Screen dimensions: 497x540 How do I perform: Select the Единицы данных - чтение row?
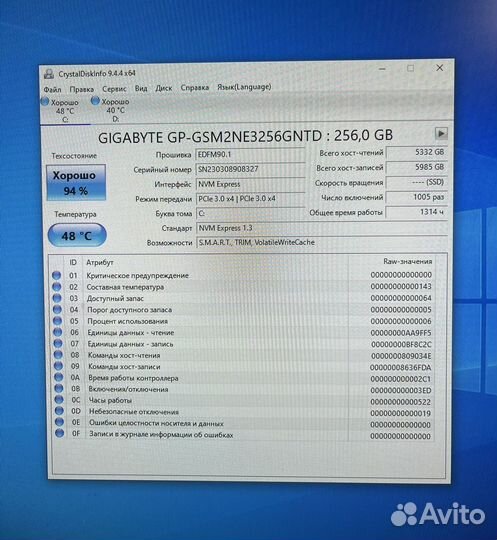click(243, 332)
